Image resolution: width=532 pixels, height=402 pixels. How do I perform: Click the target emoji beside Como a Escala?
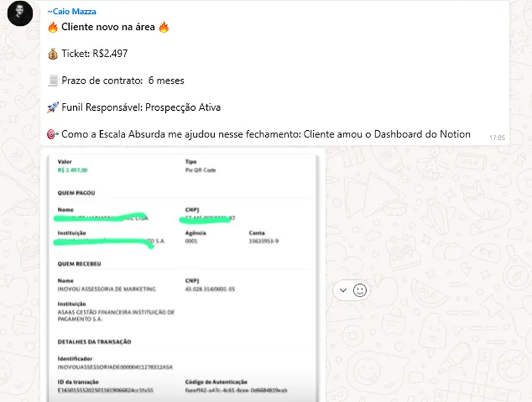coord(53,135)
